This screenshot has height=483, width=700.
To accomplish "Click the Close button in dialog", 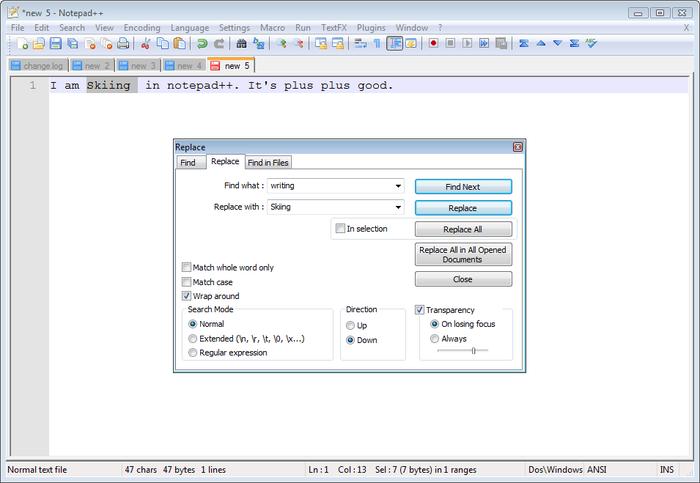I will pyautogui.click(x=463, y=279).
